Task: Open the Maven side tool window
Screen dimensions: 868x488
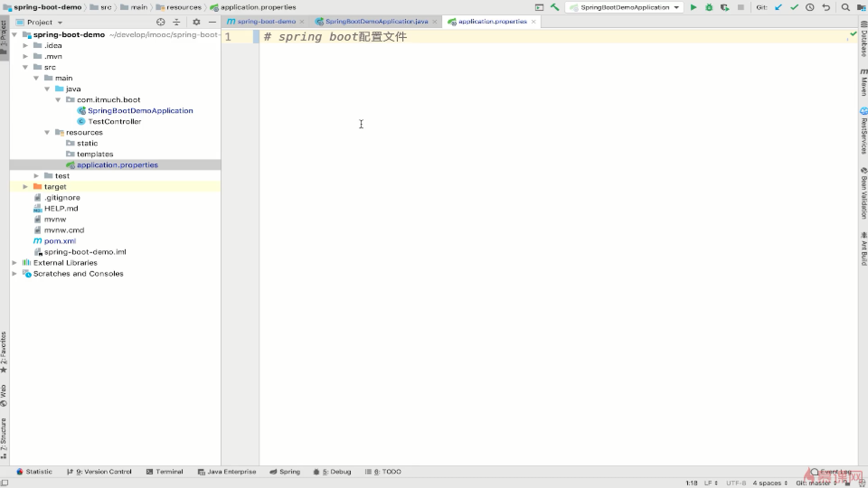Action: click(x=863, y=82)
